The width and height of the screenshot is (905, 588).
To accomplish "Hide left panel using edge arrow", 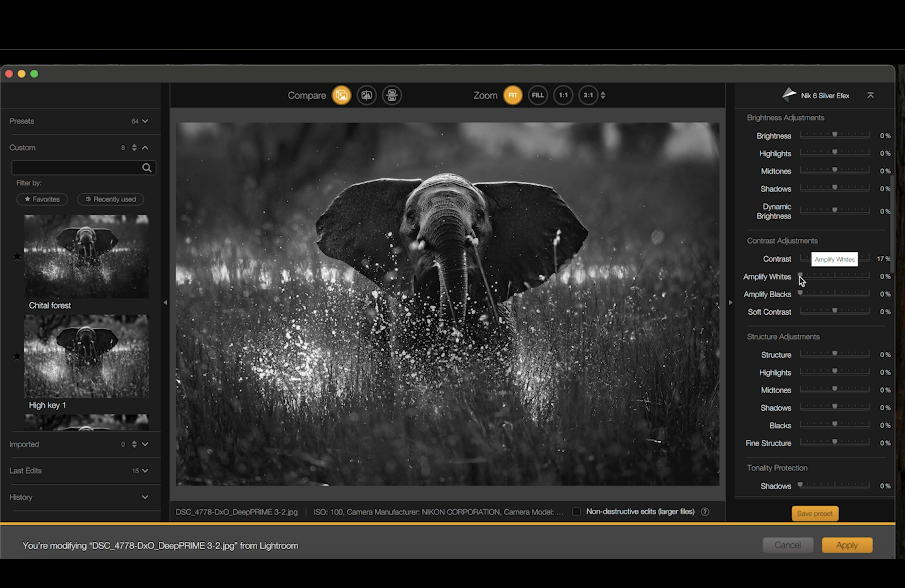I will coord(165,303).
